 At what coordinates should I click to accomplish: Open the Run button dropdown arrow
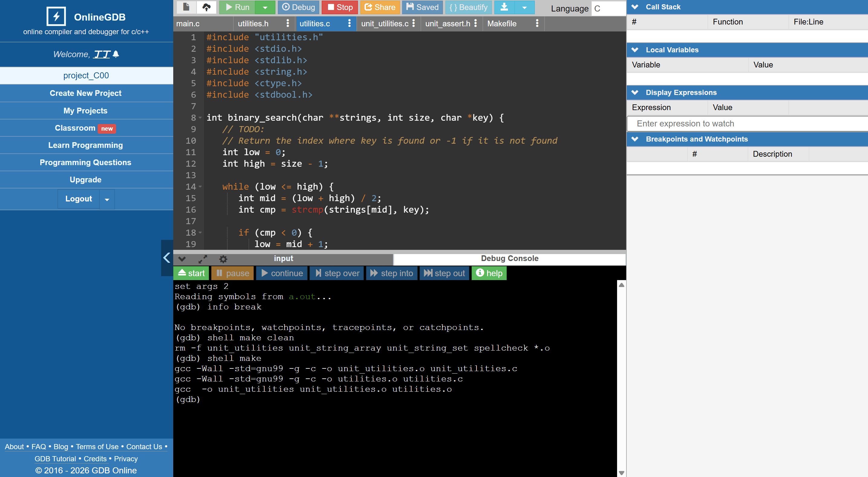[265, 8]
